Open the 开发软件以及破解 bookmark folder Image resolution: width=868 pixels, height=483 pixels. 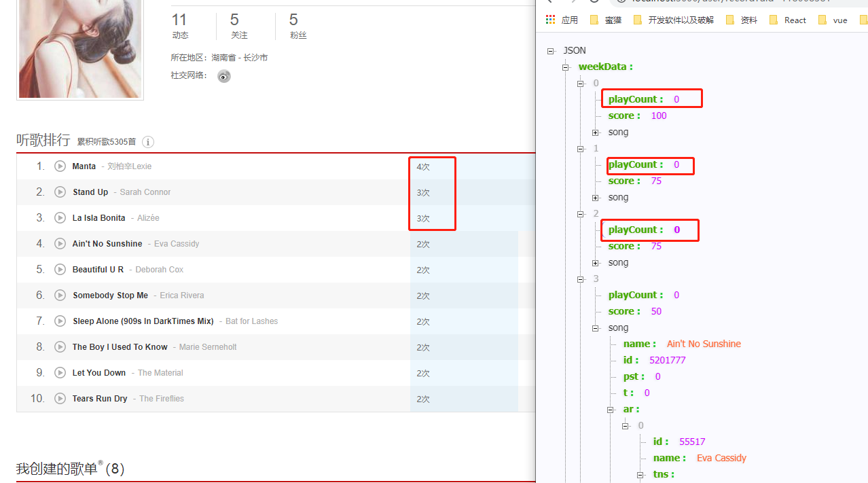674,20
